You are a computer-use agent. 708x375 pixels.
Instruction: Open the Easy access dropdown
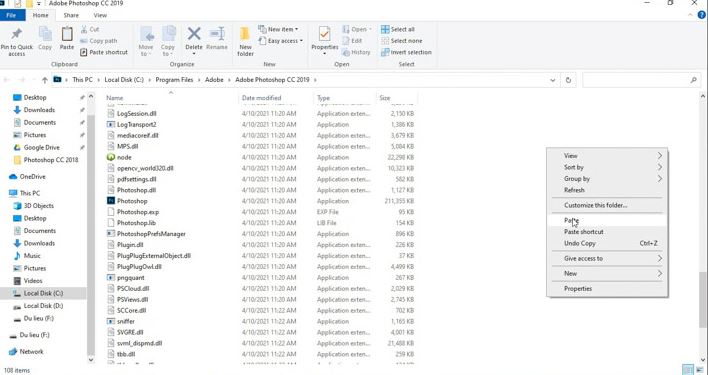click(x=280, y=41)
